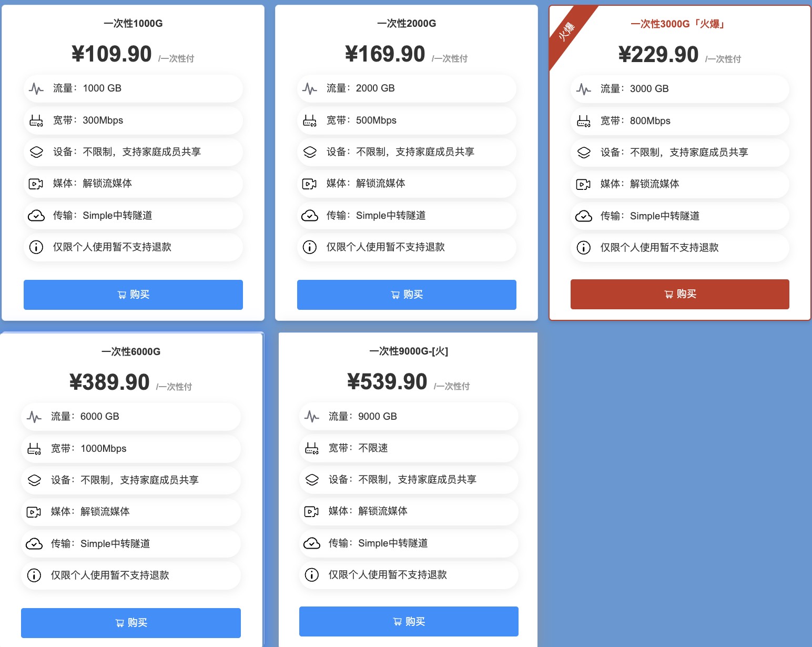This screenshot has width=812, height=647.
Task: Click router bandwidth icon in 2000G plan
Action: (310, 120)
